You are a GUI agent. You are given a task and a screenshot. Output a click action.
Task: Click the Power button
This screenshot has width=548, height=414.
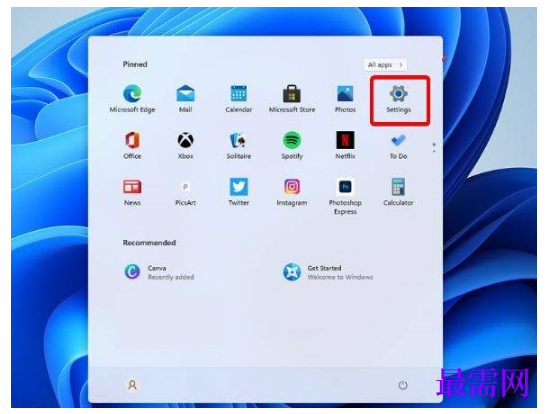pyautogui.click(x=403, y=385)
